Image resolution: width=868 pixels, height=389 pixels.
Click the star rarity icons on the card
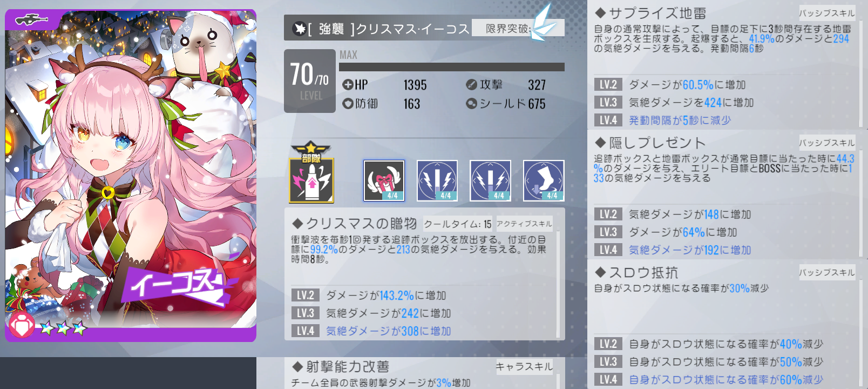(x=63, y=328)
